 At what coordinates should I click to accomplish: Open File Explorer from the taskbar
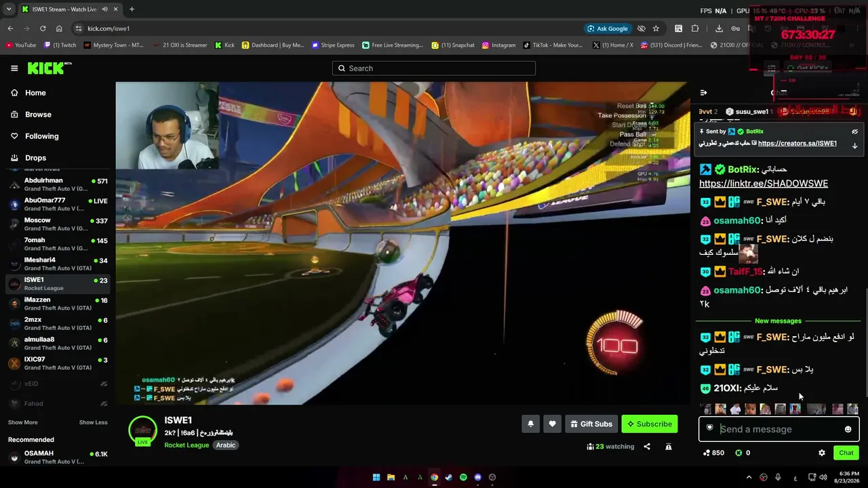[x=391, y=477]
